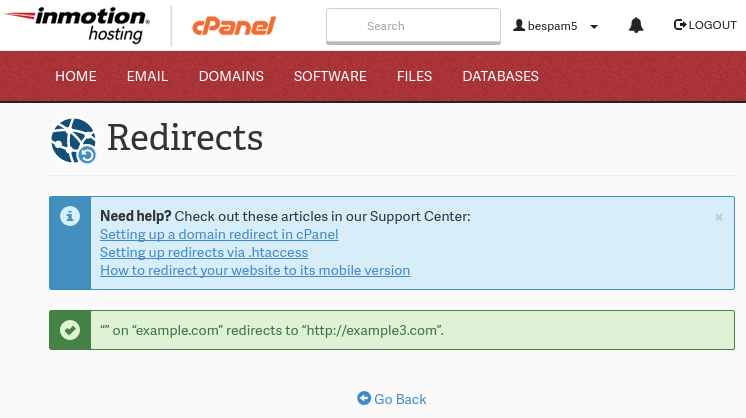Screen dimensions: 746x418
Task: Open the EMAIL menu
Action: [147, 76]
